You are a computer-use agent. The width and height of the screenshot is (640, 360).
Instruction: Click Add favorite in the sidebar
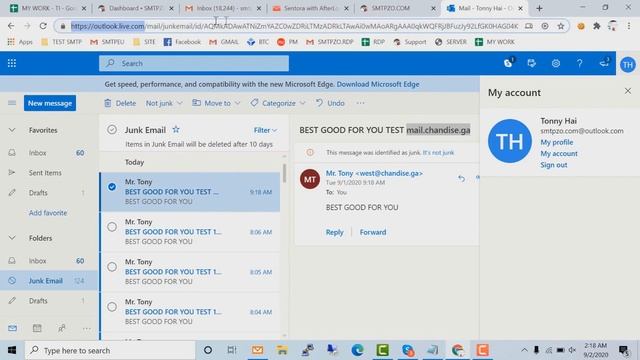(x=48, y=213)
